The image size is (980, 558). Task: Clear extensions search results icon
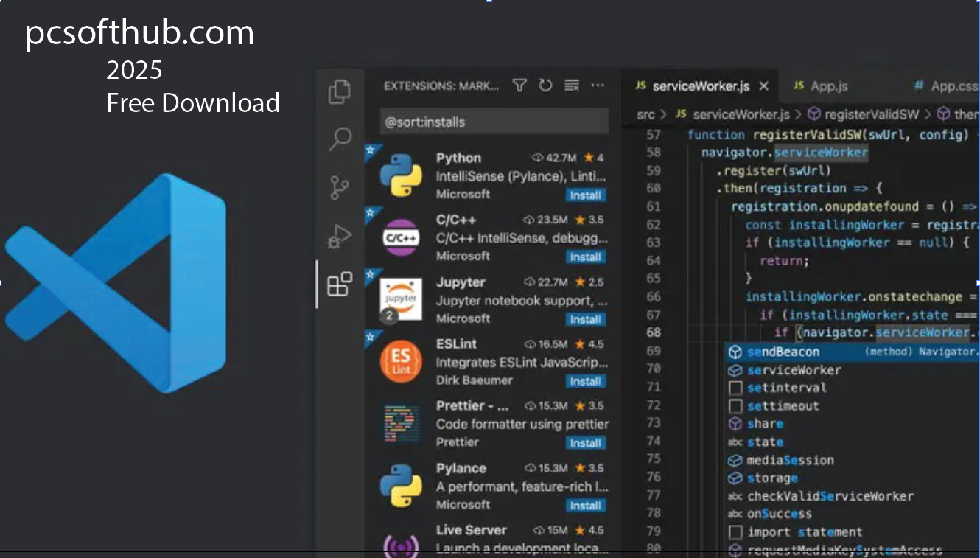pos(572,86)
